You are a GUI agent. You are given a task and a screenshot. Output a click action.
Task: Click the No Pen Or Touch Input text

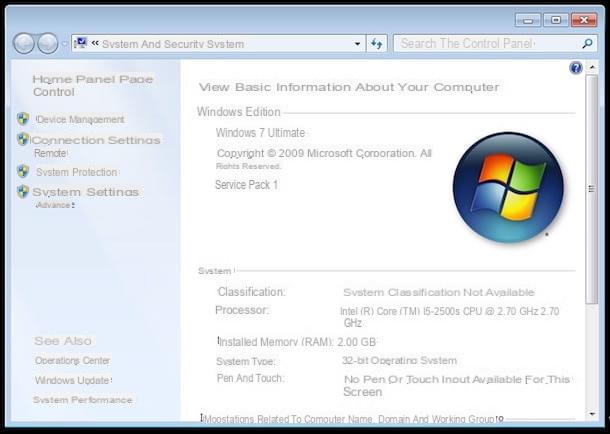click(457, 385)
